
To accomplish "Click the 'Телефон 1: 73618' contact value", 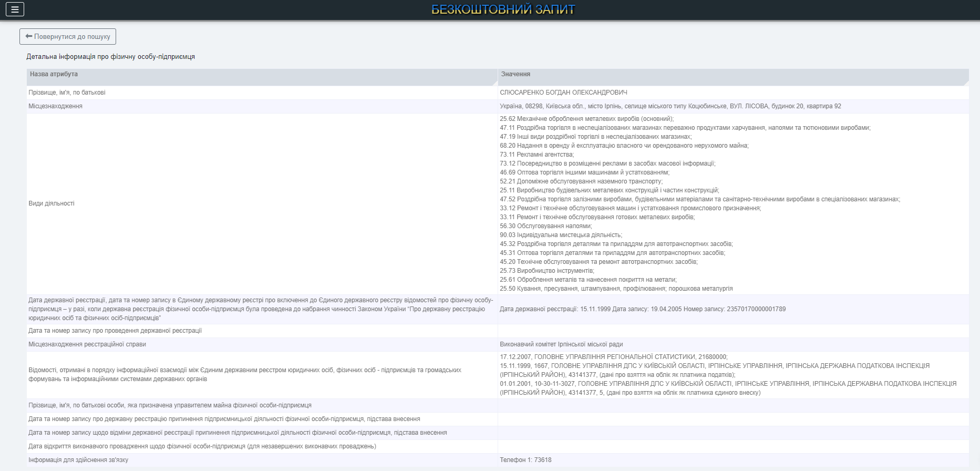I will tap(525, 460).
